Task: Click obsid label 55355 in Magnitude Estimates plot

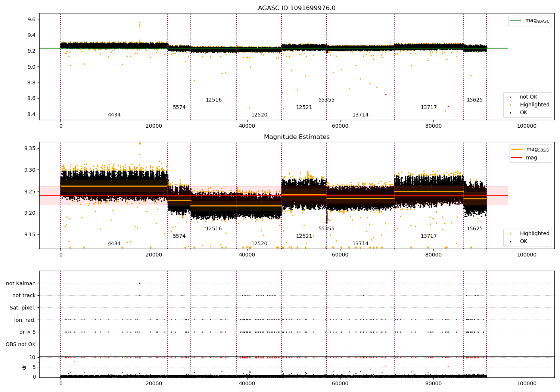Action: [326, 229]
